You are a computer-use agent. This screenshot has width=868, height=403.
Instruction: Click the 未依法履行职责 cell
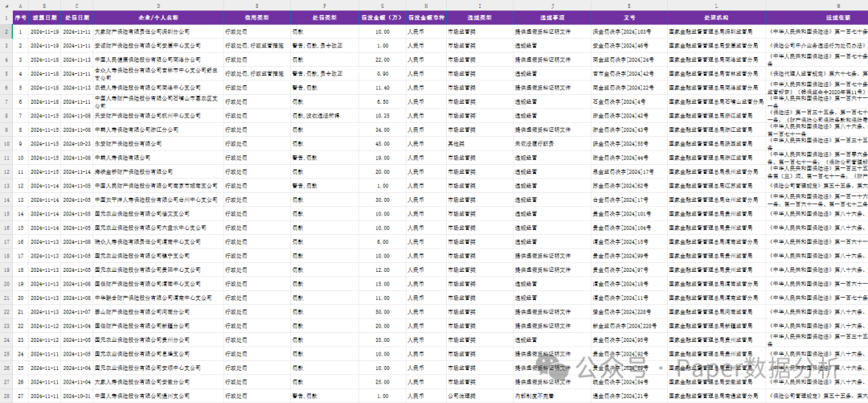[x=552, y=143]
